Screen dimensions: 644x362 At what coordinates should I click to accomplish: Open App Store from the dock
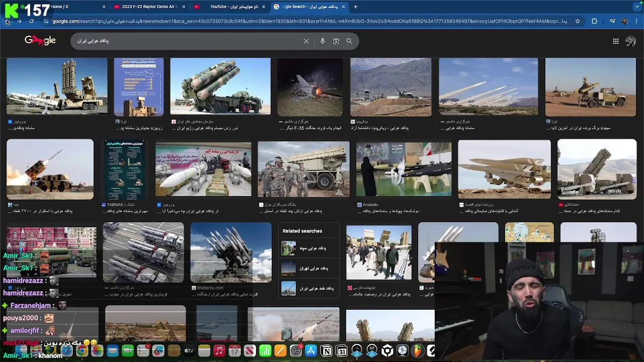(311, 351)
